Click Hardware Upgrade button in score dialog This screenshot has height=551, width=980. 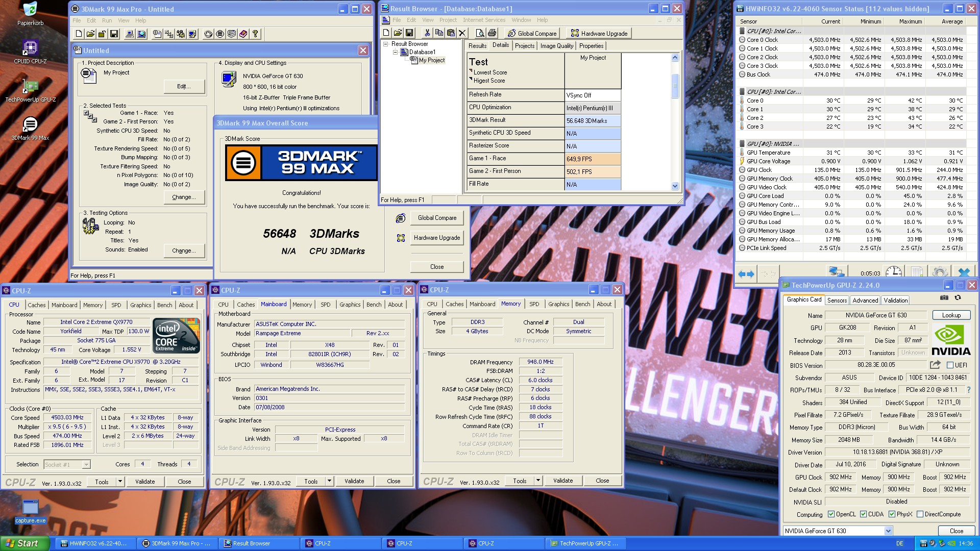point(437,238)
